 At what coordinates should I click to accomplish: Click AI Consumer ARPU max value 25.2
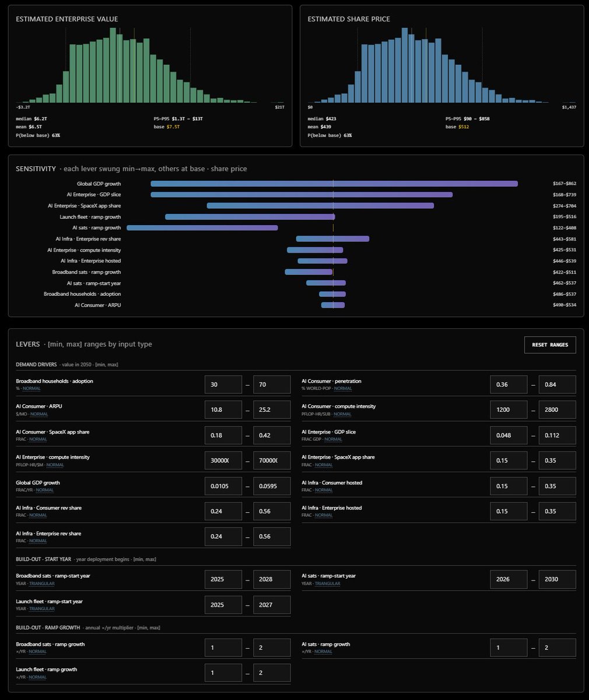coord(272,409)
